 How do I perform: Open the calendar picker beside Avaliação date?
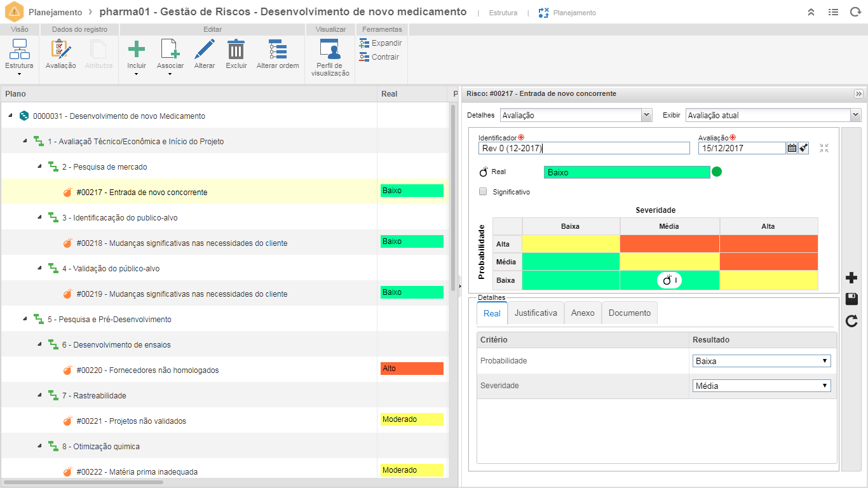[x=792, y=148]
